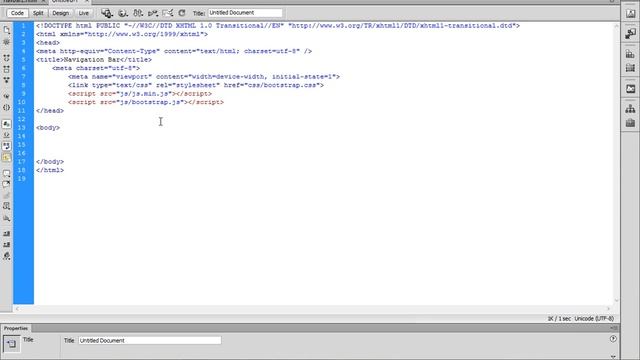The width and height of the screenshot is (640, 360).
Task: Click the Properties panel Title field
Action: point(150,340)
